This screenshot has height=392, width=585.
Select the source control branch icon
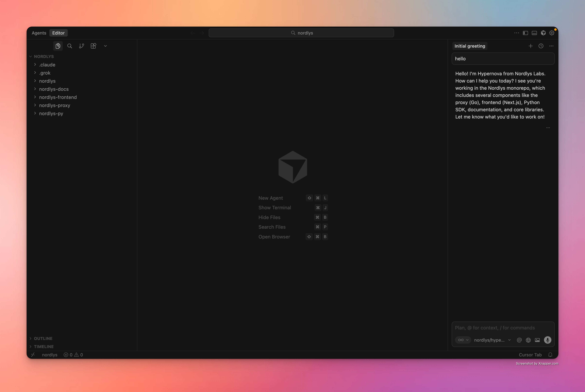[81, 46]
